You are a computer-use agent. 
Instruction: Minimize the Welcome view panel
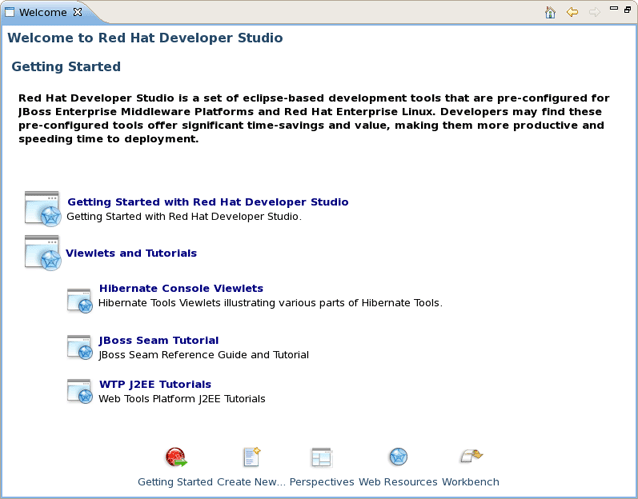pos(613,10)
